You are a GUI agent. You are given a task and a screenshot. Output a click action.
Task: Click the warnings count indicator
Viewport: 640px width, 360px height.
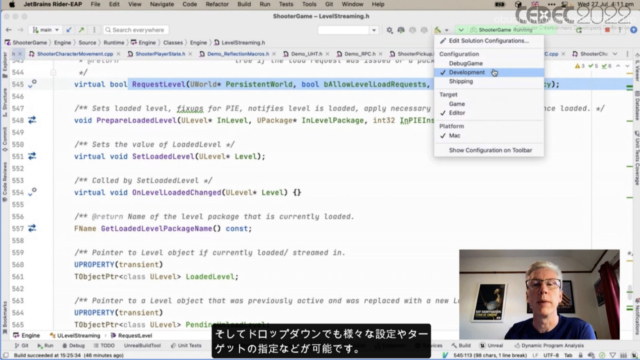(580, 66)
